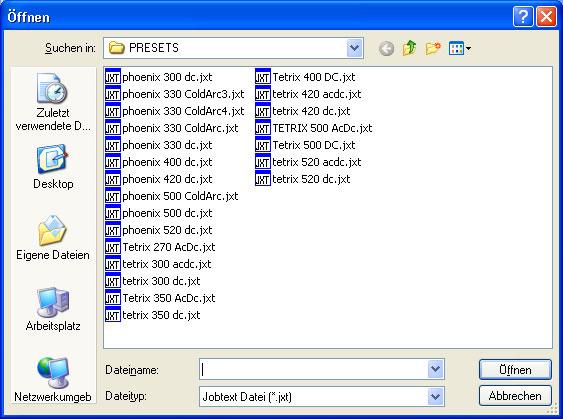Viewport: 563px width, 419px height.
Task: Select JXT icon of phoenix 400 dc.jxt
Action: pyautogui.click(x=112, y=162)
